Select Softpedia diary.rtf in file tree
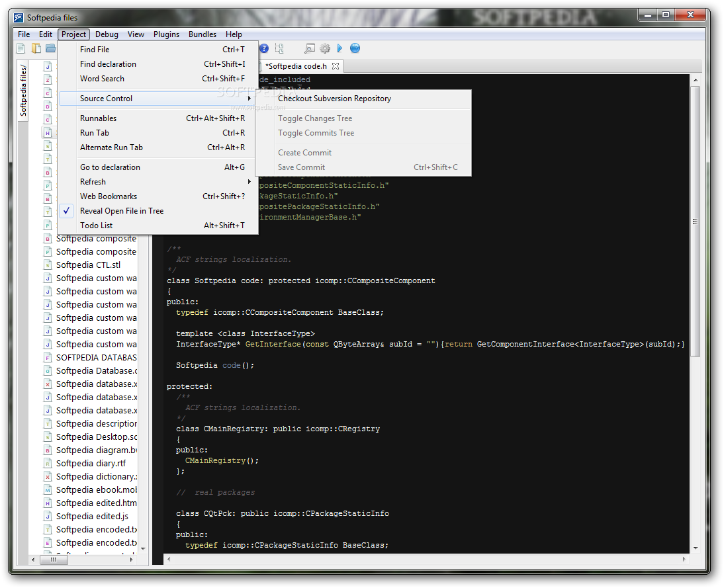 [x=91, y=463]
